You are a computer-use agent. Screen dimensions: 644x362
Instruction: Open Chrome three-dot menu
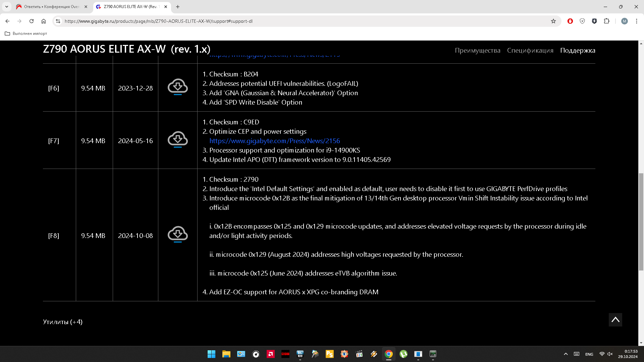pyautogui.click(x=636, y=21)
